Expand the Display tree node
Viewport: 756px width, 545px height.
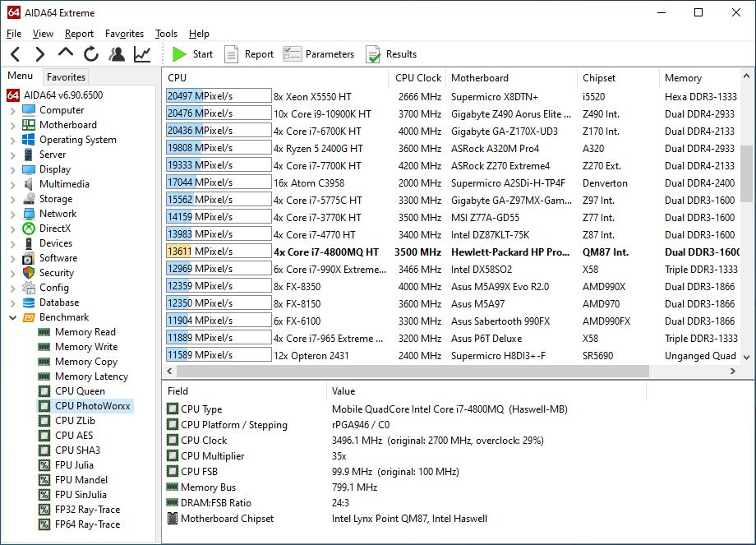pos(13,170)
